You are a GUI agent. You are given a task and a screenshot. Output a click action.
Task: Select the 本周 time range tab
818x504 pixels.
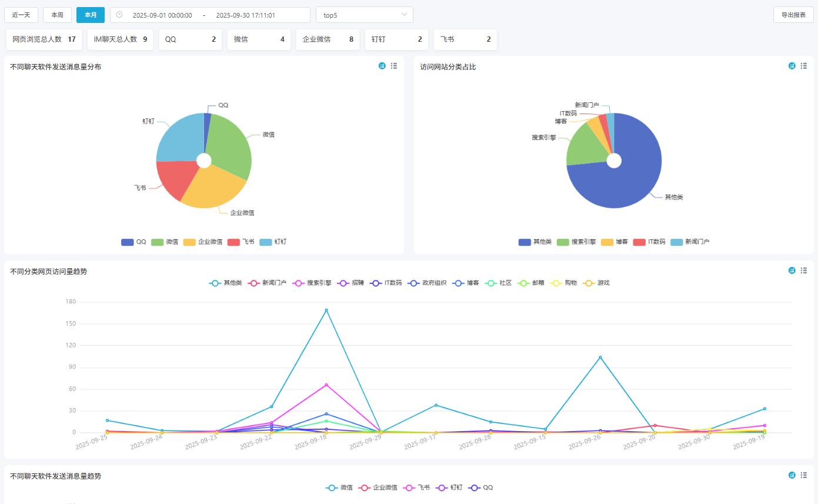click(57, 15)
